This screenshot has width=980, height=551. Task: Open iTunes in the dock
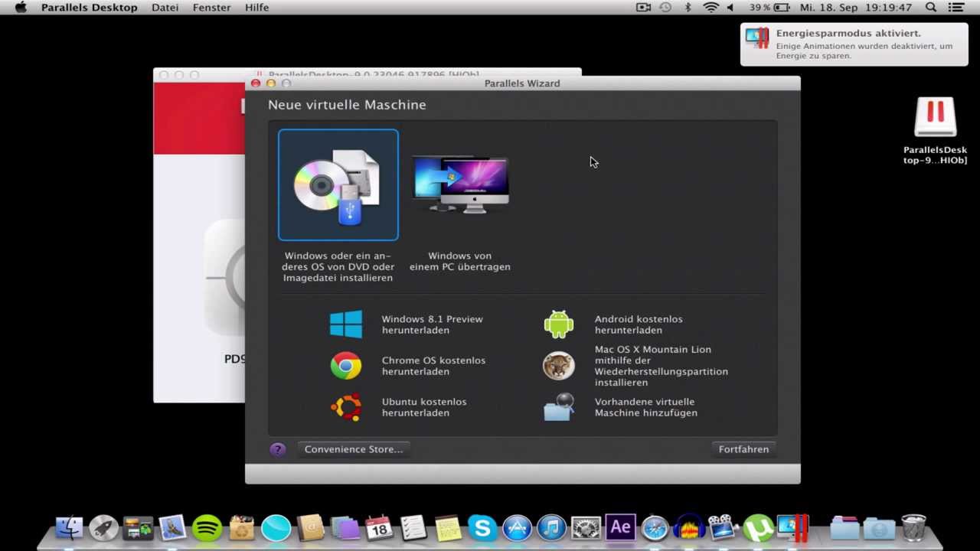(x=551, y=528)
